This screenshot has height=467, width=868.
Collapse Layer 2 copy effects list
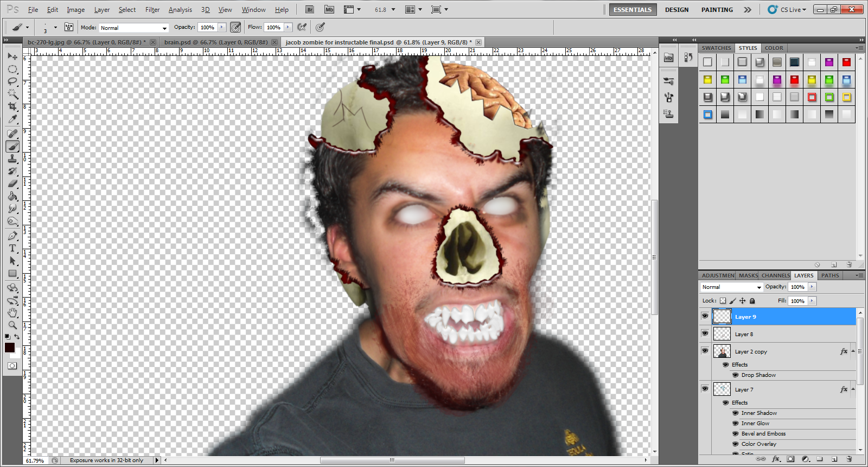pyautogui.click(x=853, y=351)
